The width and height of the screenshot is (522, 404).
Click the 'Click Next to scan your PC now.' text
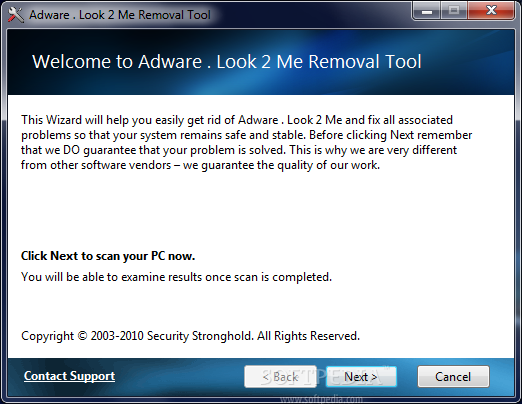click(108, 256)
